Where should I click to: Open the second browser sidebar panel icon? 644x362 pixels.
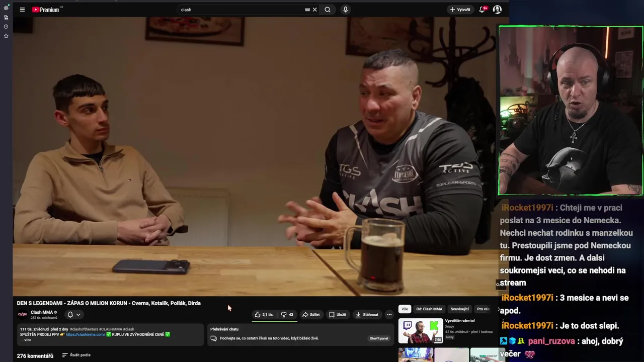click(6, 17)
